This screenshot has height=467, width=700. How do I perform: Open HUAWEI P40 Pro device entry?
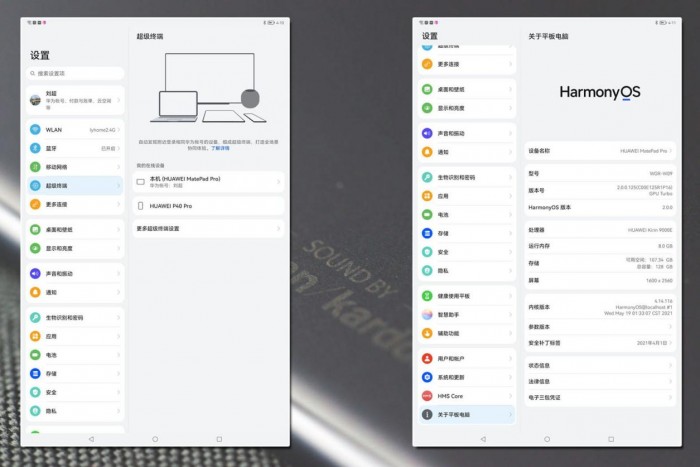pos(208,206)
